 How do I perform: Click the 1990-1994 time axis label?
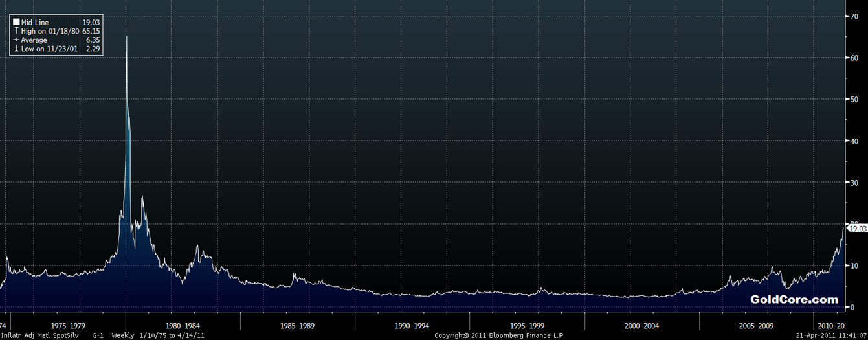click(412, 326)
